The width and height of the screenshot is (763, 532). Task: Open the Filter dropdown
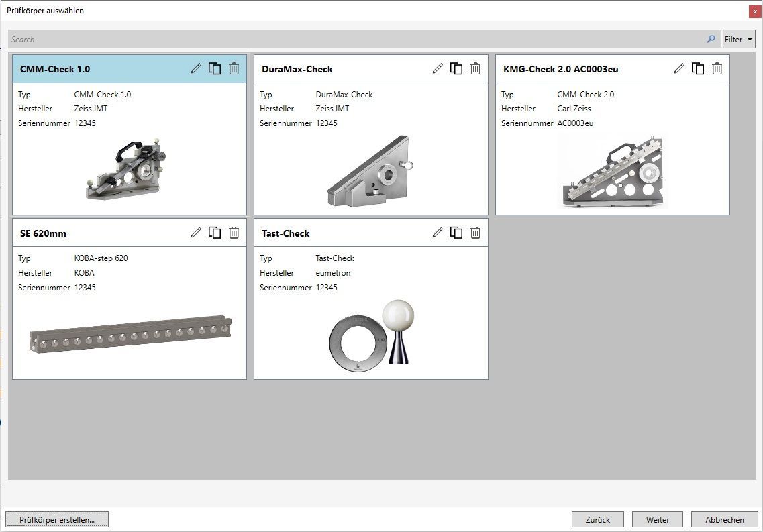739,40
